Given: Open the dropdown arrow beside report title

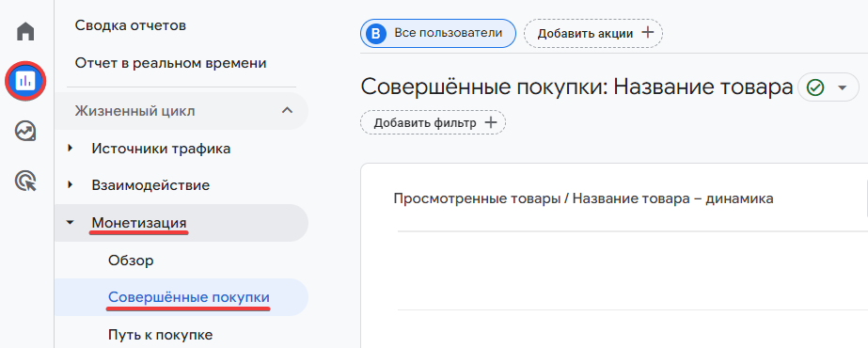Looking at the screenshot, I should click(842, 88).
